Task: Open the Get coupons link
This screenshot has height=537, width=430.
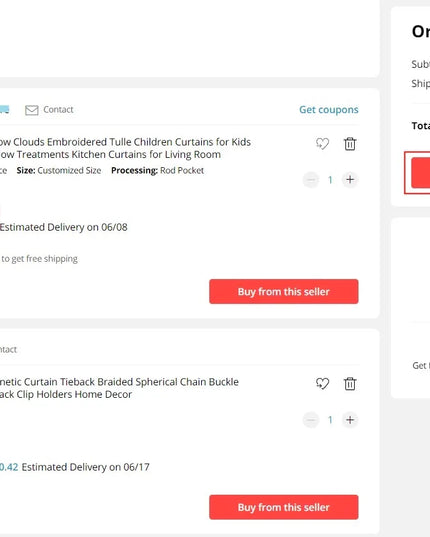Action: coord(329,110)
